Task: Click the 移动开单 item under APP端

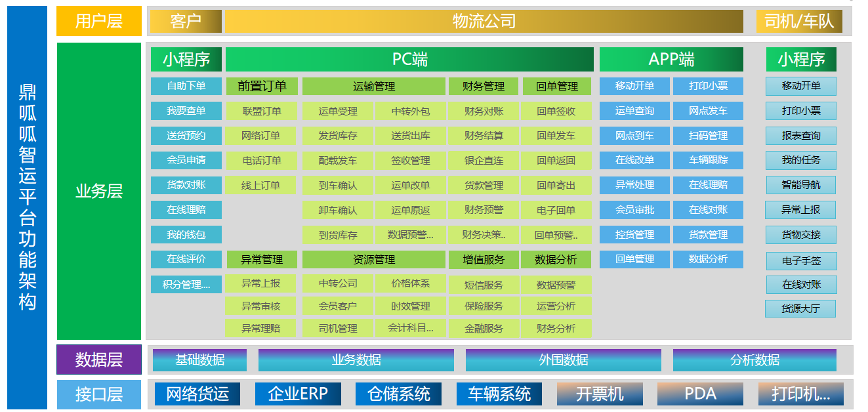Action: [633, 86]
